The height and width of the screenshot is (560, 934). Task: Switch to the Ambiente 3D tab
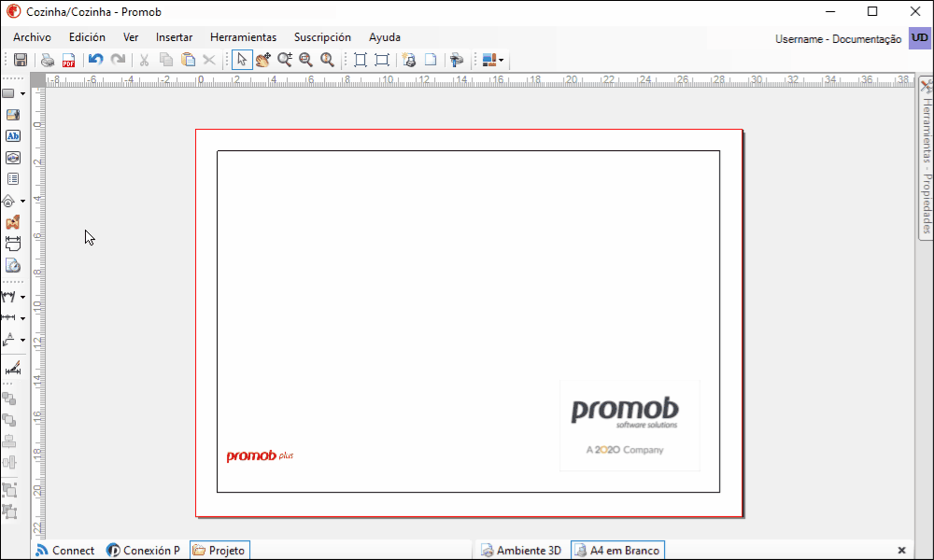(521, 551)
